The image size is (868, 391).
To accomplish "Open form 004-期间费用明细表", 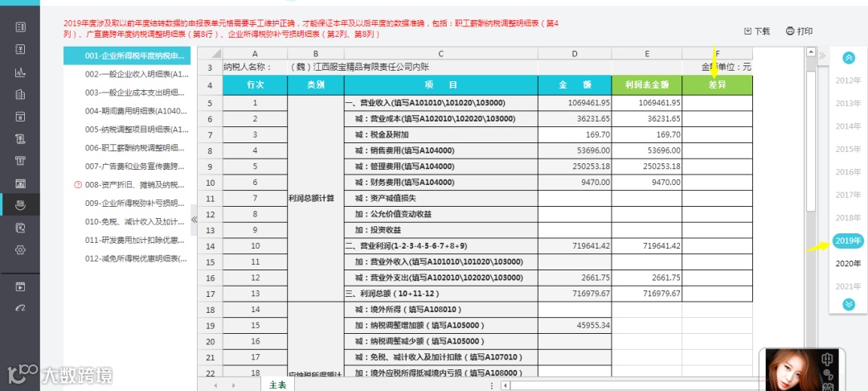I will click(x=136, y=111).
